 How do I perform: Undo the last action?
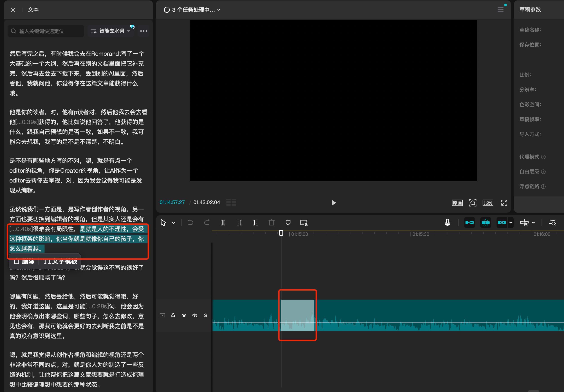191,223
